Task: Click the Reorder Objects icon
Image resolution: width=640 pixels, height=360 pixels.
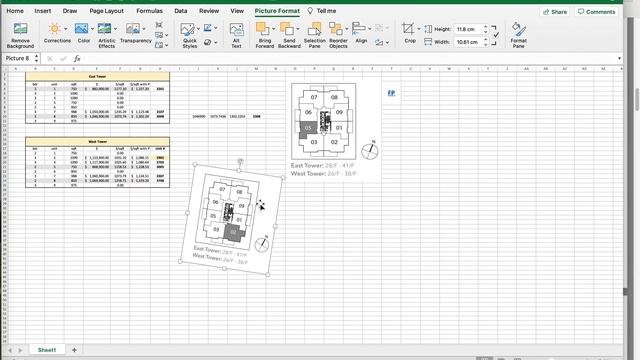Action: click(336, 29)
